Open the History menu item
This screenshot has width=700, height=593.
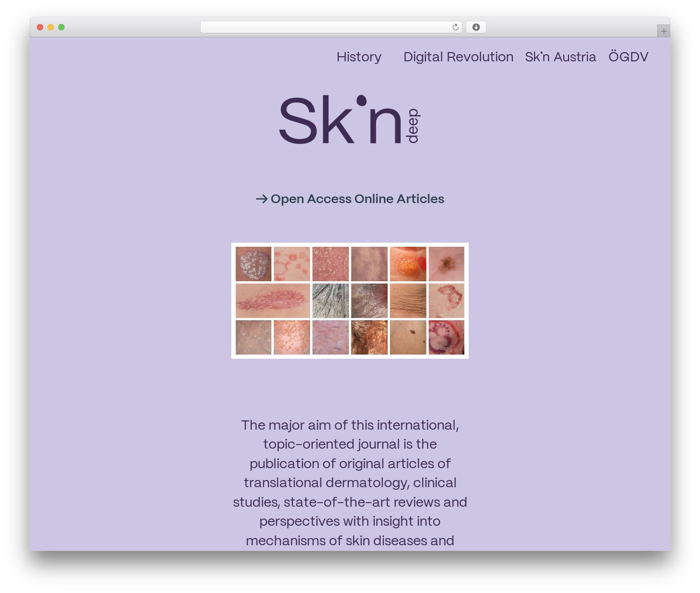(359, 57)
